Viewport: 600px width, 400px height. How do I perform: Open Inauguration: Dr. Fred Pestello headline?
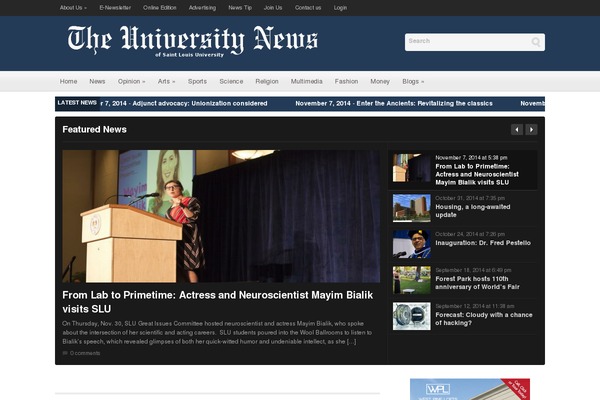pyautogui.click(x=483, y=243)
